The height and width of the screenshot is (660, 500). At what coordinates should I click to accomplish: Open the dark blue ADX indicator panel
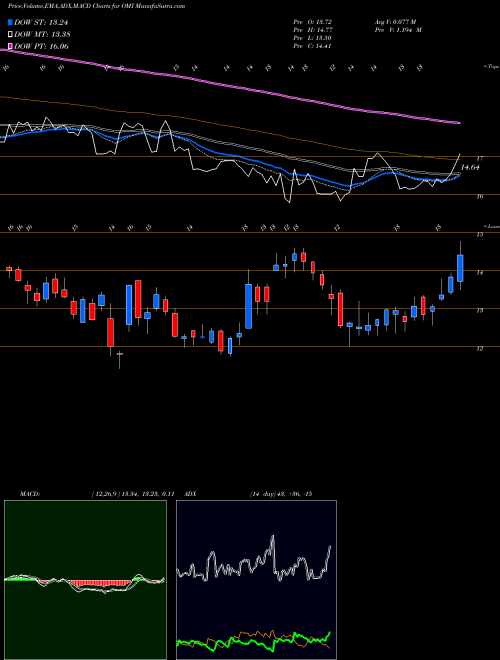(256, 580)
